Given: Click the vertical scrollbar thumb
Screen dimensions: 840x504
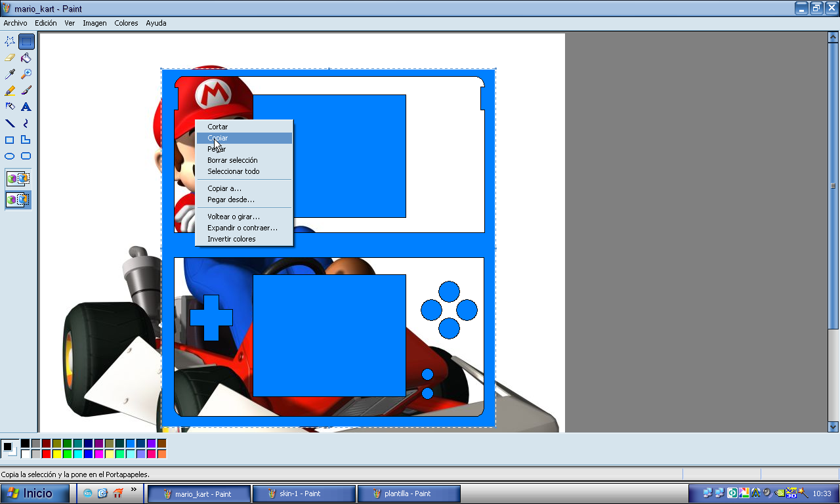Looking at the screenshot, I should [x=833, y=186].
